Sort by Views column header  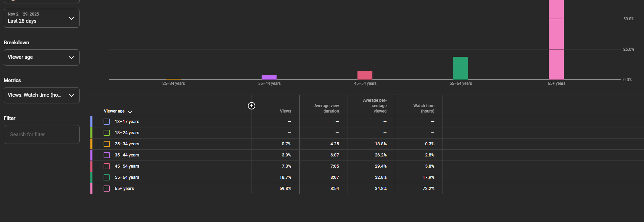285,111
